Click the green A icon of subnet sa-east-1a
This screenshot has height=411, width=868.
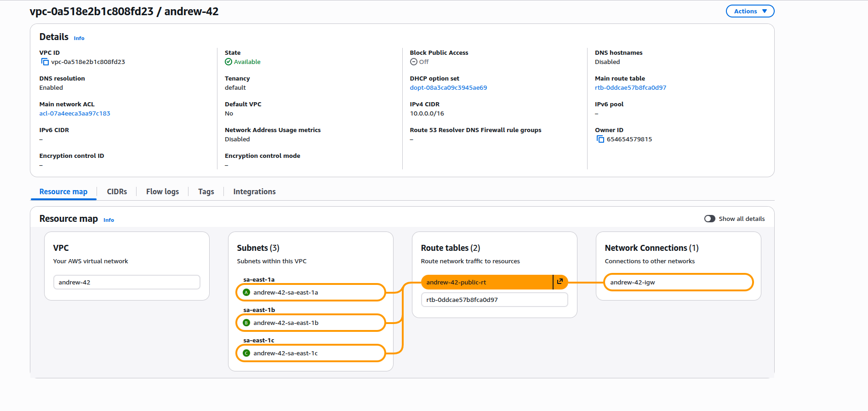(x=246, y=292)
